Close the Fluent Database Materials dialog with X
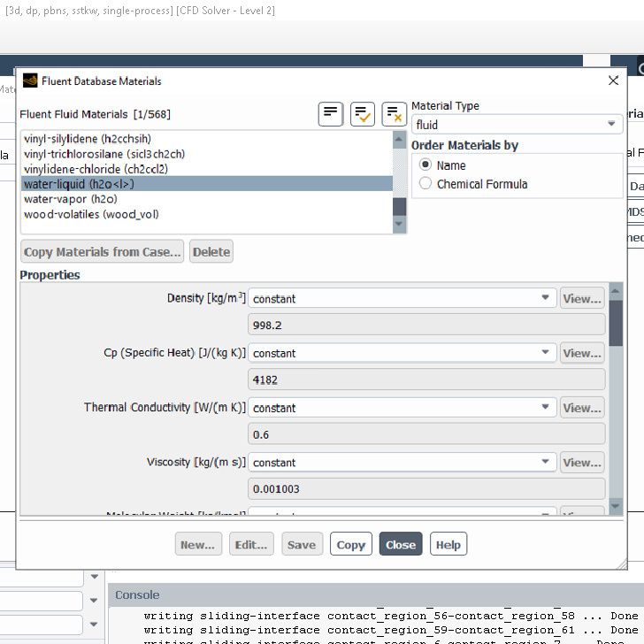The width and height of the screenshot is (644, 644). coord(613,80)
